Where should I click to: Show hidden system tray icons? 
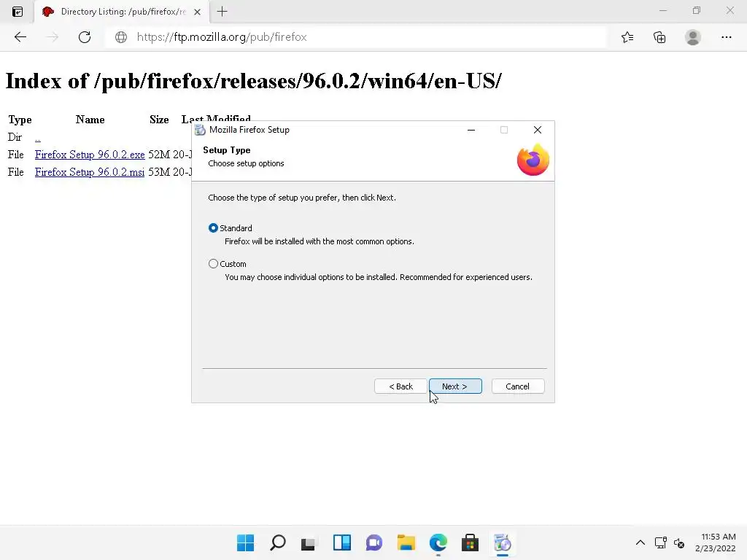(640, 542)
